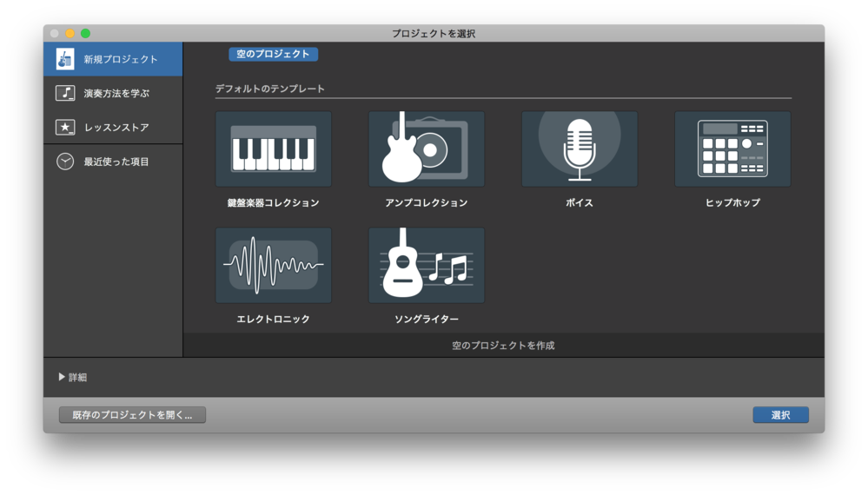Click the デフォルトのテンプレート section heading
This screenshot has width=868, height=495.
pyautogui.click(x=270, y=89)
